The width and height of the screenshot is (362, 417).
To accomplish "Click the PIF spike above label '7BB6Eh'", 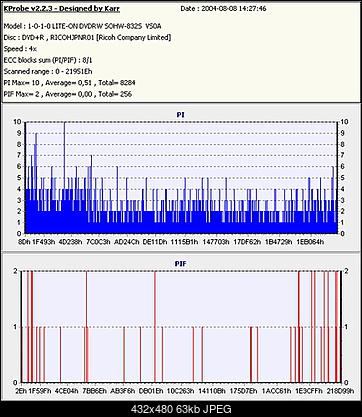I will point(87,327).
